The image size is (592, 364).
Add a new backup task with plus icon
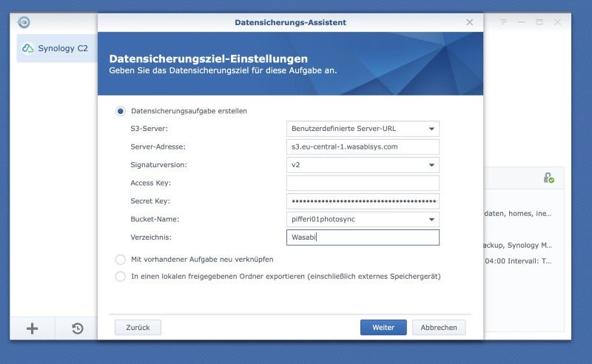click(32, 328)
